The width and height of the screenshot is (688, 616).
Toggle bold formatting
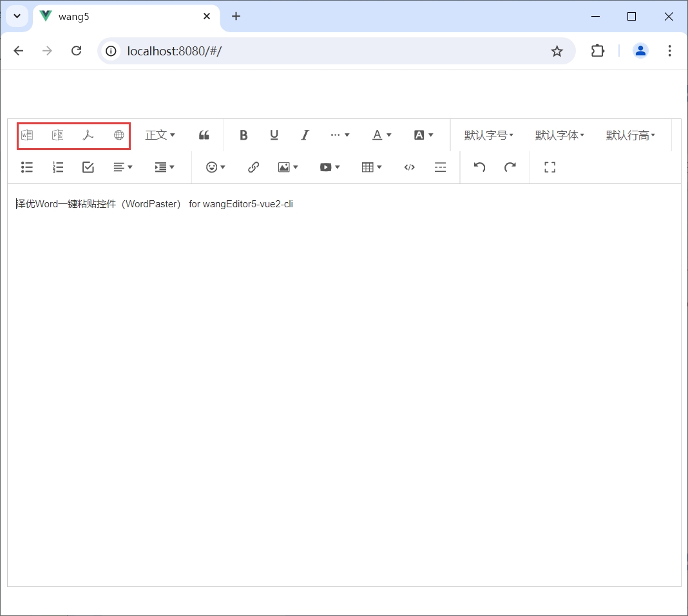tap(244, 135)
